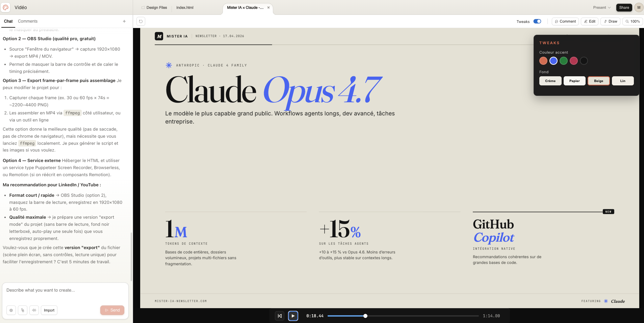This screenshot has height=323, width=644.
Task: Click the "1M" tokens figure
Action: [x=176, y=229]
